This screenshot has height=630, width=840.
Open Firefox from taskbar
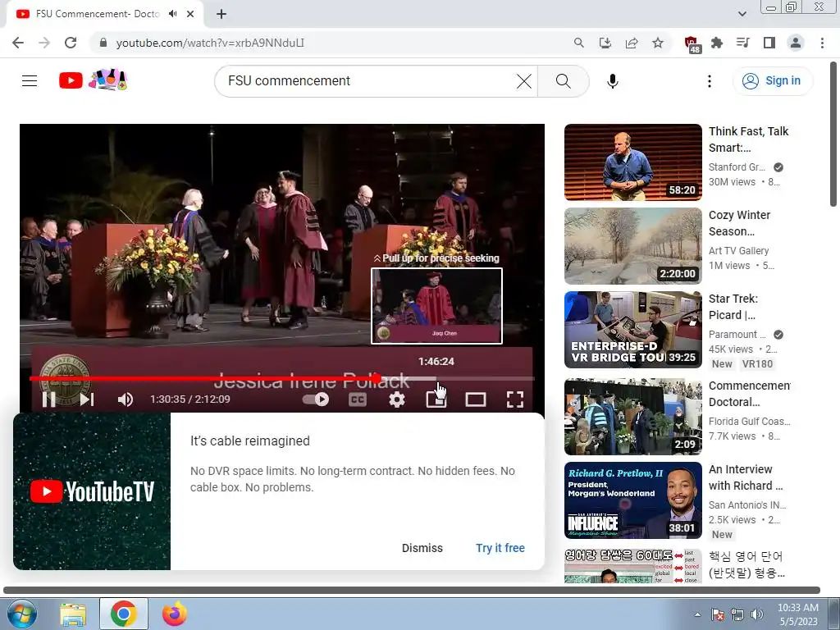point(175,614)
